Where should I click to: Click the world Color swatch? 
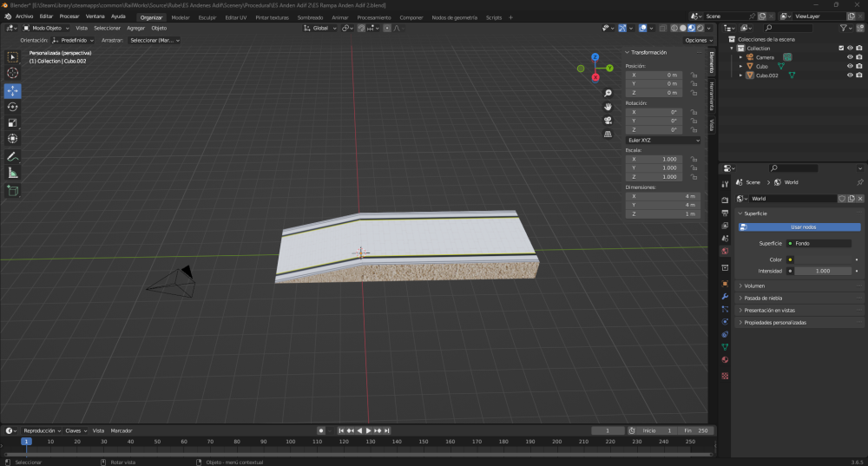click(823, 259)
